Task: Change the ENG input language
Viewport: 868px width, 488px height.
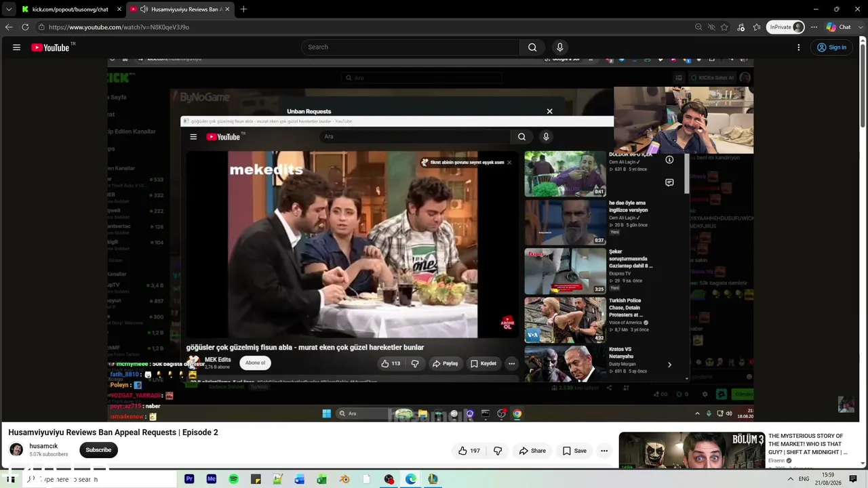Action: tap(804, 479)
